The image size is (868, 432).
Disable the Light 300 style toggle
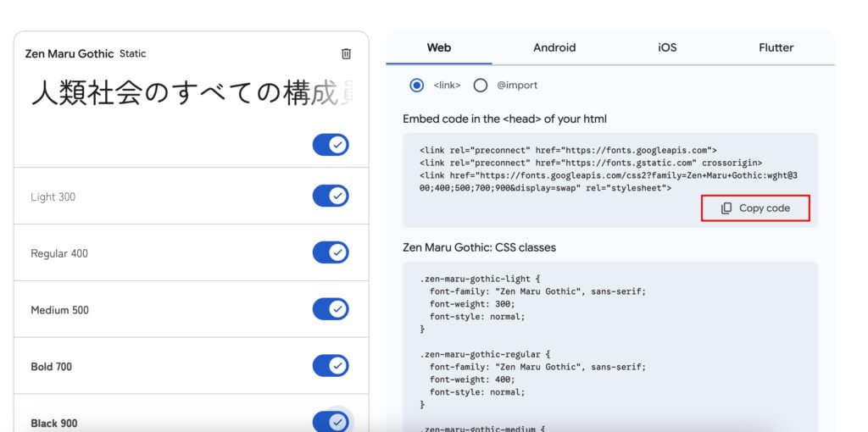coord(331,197)
